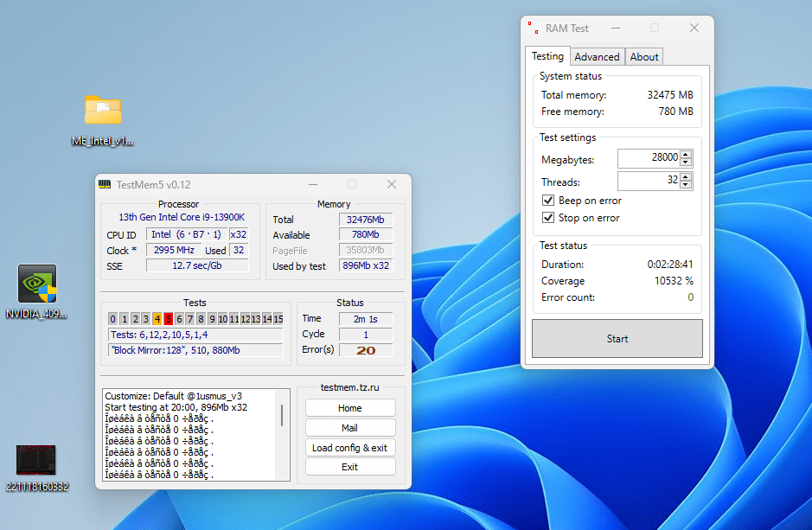
Task: Switch to the Testing tab in RAM Test
Action: coord(547,56)
